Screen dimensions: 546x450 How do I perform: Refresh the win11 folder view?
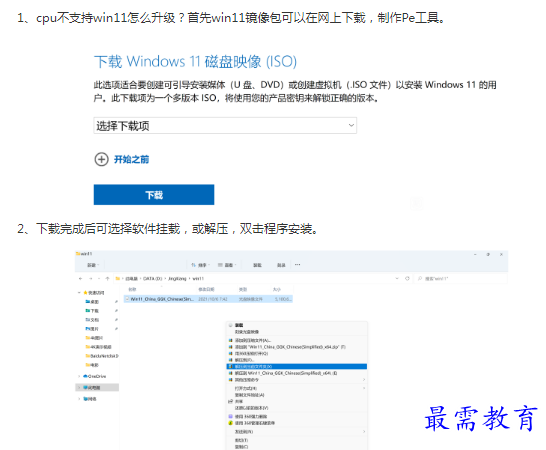[407, 279]
